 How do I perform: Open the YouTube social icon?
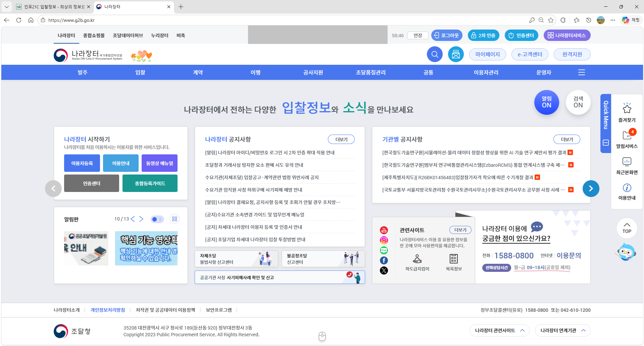(x=384, y=230)
